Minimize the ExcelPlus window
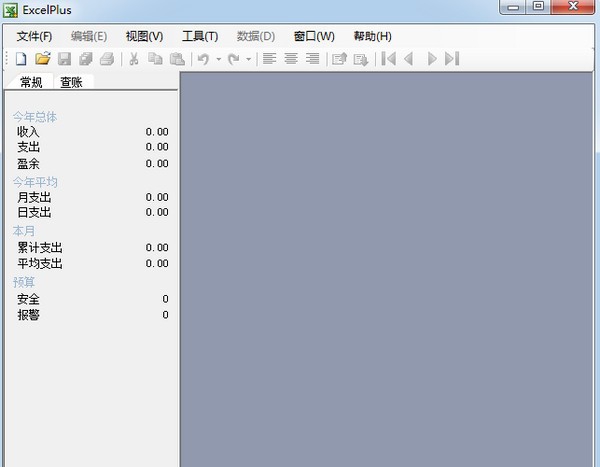This screenshot has height=467, width=600. pyautogui.click(x=513, y=7)
